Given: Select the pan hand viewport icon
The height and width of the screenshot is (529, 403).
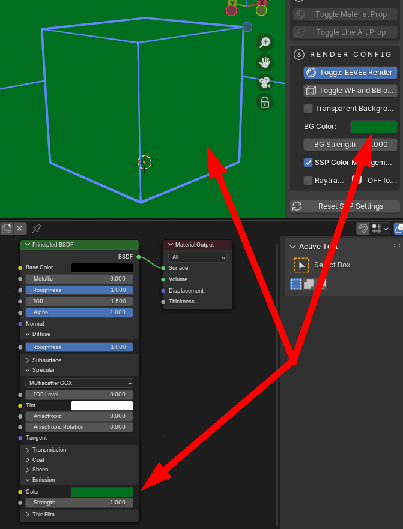Looking at the screenshot, I should [265, 62].
